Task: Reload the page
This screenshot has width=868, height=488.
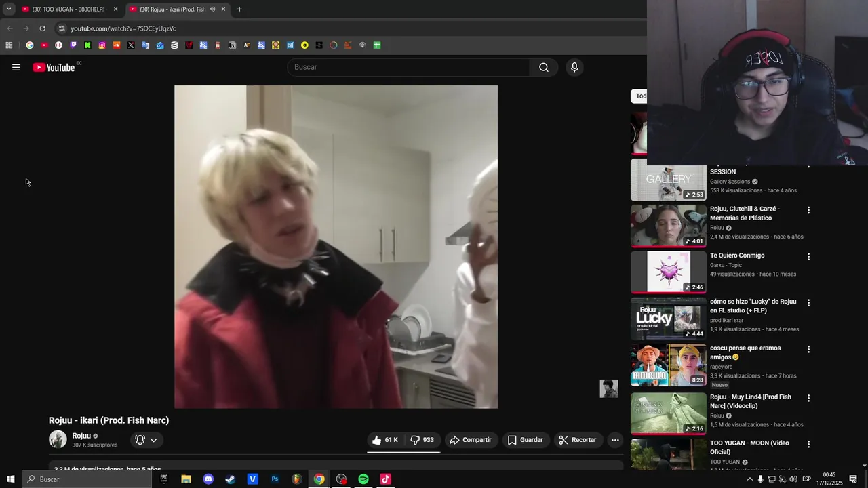Action: pos(42,28)
